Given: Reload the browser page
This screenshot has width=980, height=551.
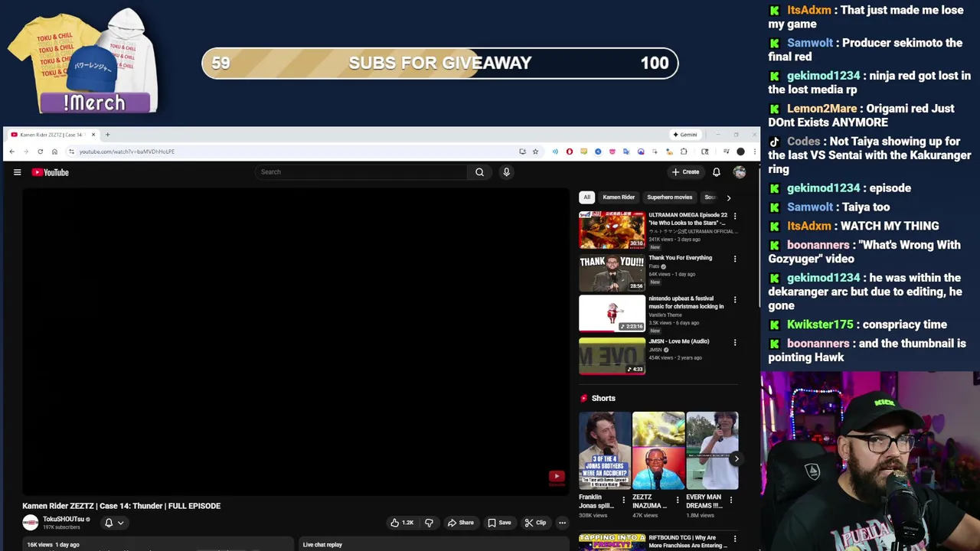Looking at the screenshot, I should click(40, 152).
